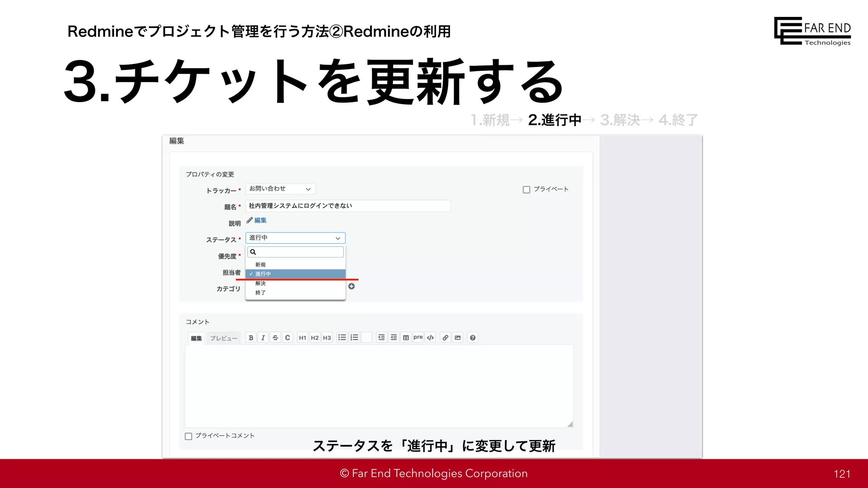The image size is (868, 488).
Task: Click the カテゴリ label
Action: [x=228, y=289]
